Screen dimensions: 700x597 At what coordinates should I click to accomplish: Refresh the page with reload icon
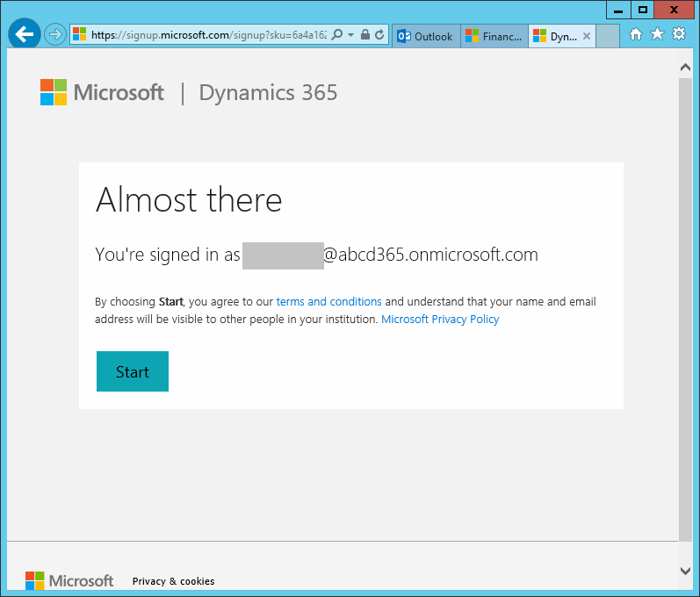coord(379,34)
